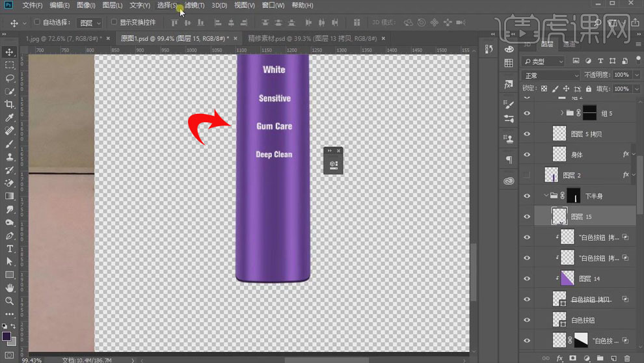644x363 pixels.
Task: Show the hidden 图层 2 layer
Action: (527, 176)
